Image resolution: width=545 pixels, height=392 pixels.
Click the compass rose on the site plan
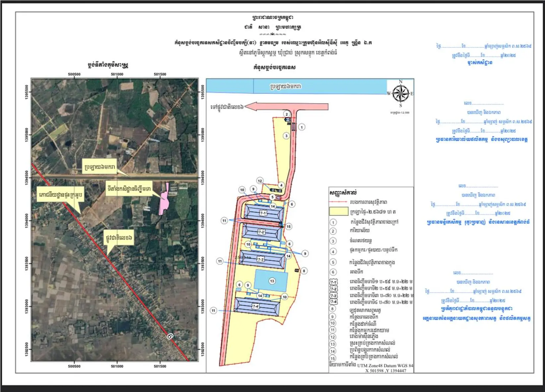[400, 93]
